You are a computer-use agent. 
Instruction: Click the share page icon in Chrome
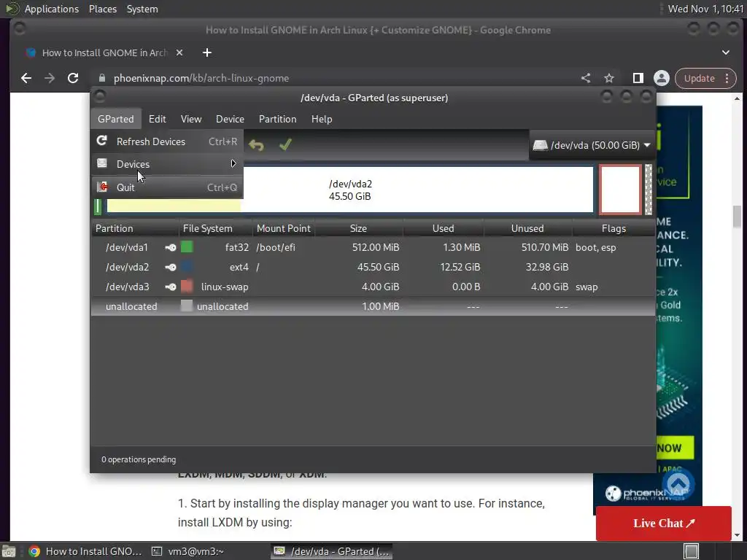tap(586, 78)
